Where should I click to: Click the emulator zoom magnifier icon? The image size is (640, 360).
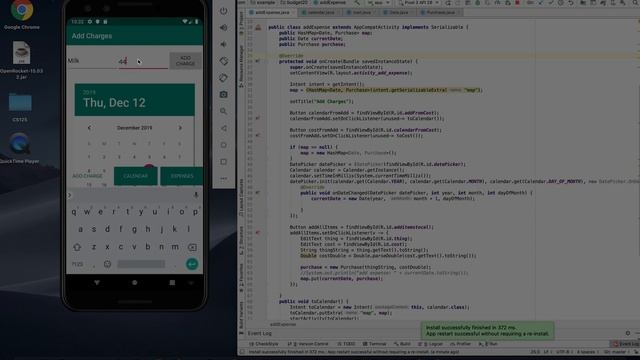223,111
